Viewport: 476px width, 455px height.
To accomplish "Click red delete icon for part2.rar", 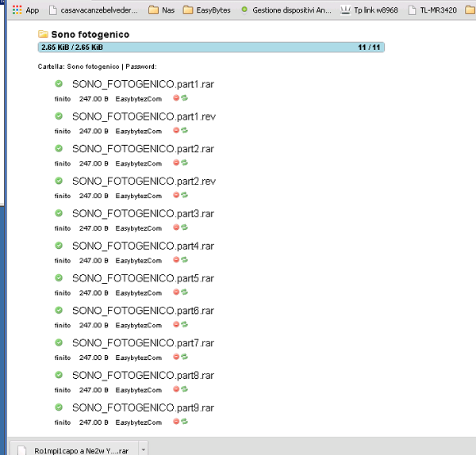I will pos(176,163).
